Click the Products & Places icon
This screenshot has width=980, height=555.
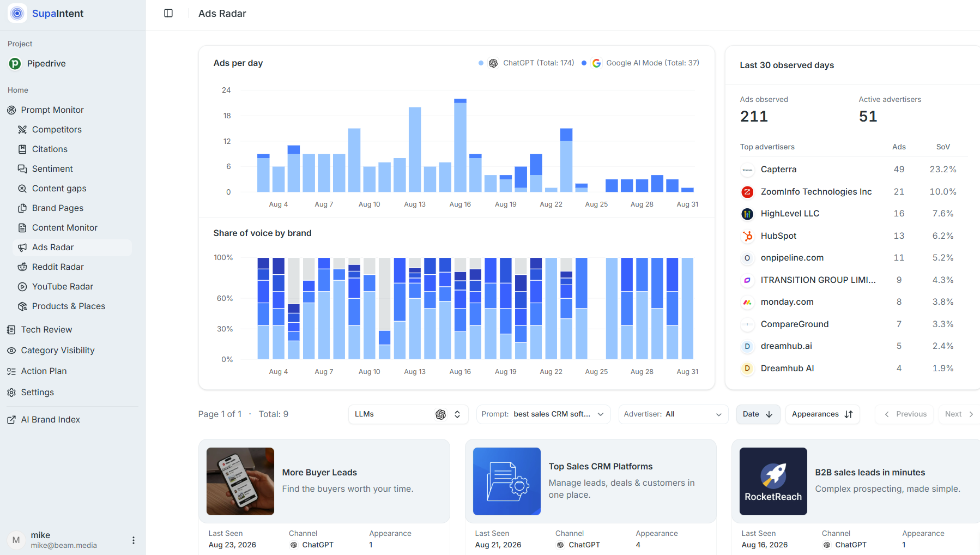pos(22,306)
